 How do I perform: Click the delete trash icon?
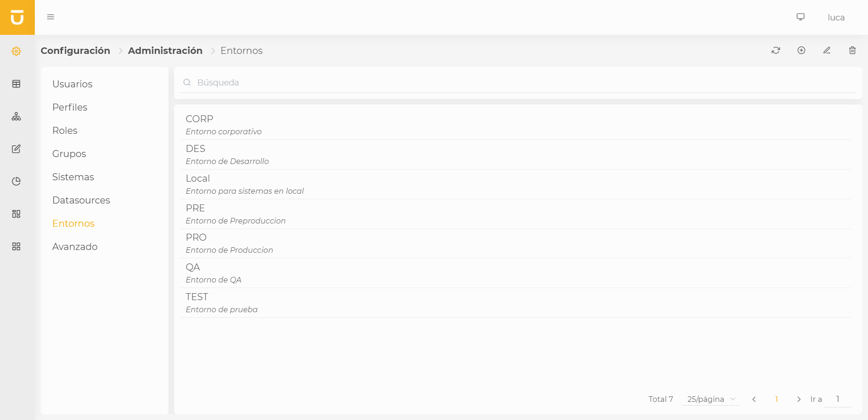tap(852, 50)
